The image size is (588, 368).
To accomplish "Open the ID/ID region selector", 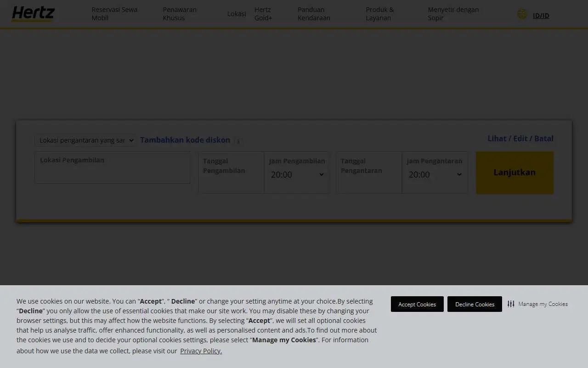I will (x=541, y=16).
